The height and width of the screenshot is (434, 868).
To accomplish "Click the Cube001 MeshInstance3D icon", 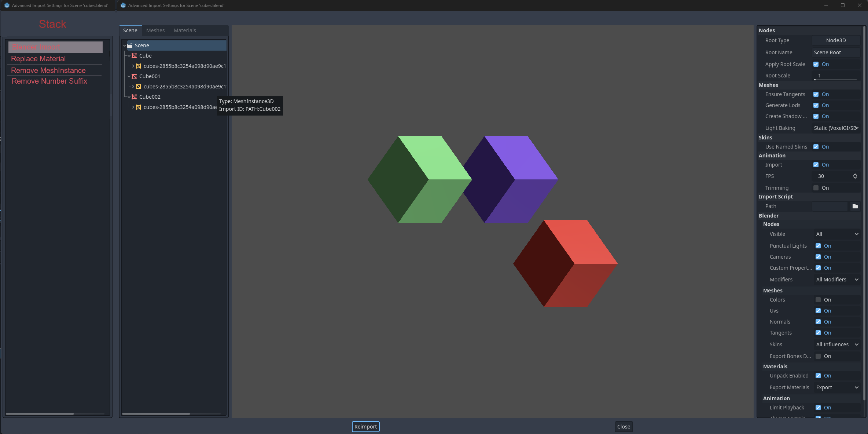I will pyautogui.click(x=134, y=76).
